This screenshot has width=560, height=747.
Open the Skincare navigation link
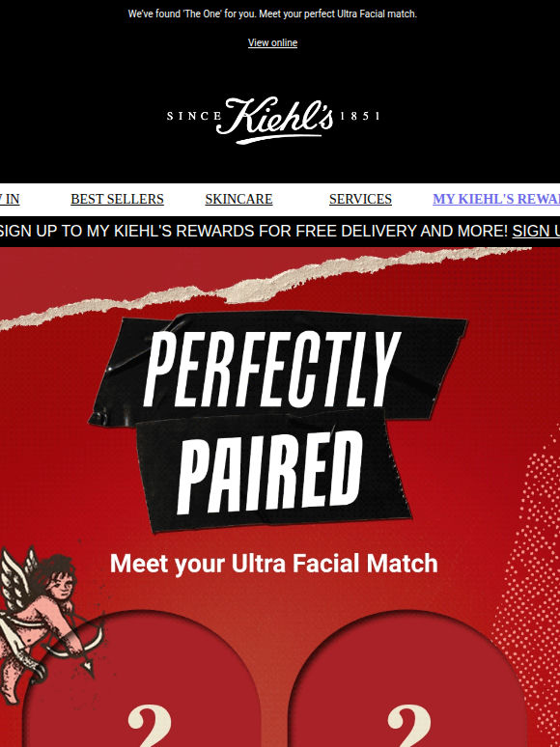238,199
